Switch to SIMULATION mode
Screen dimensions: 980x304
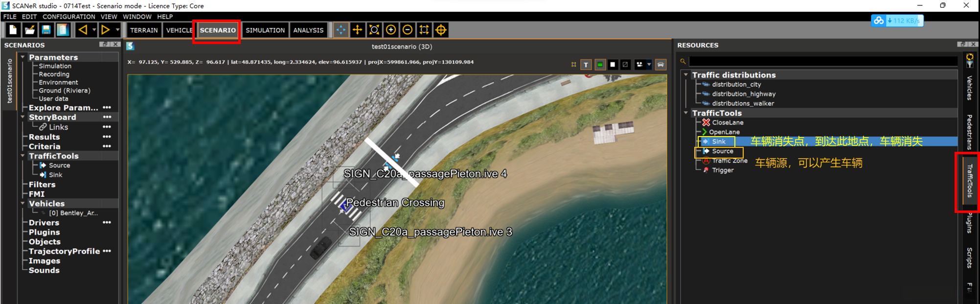tap(265, 30)
